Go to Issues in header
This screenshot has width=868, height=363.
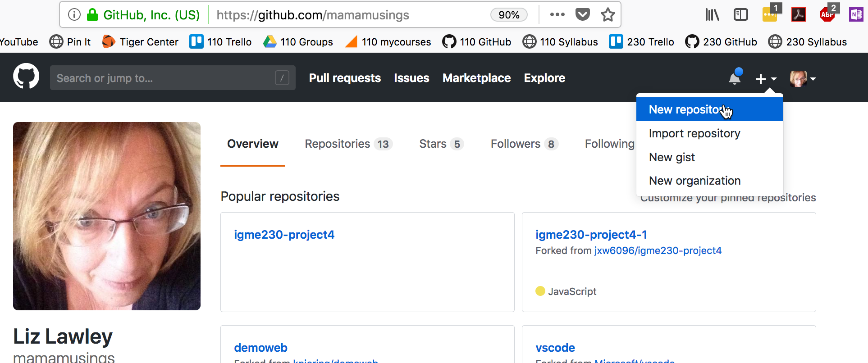411,78
